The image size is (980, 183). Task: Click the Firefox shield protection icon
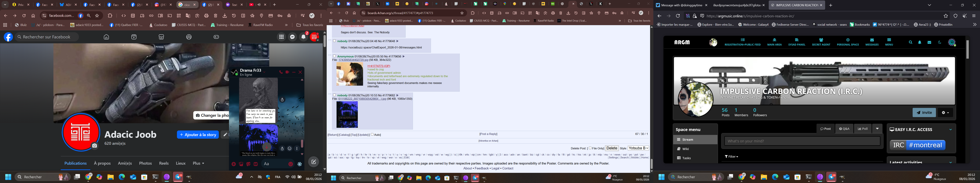(x=955, y=16)
